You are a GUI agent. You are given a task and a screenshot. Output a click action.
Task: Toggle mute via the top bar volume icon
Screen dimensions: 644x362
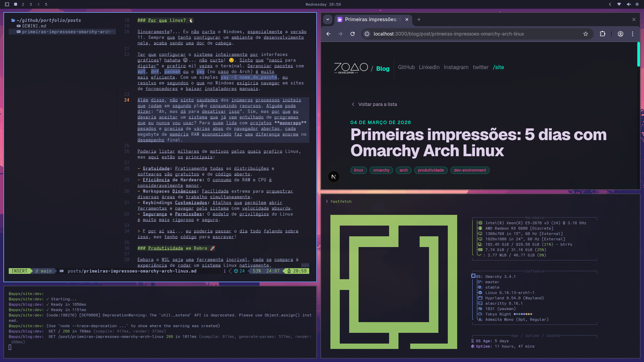[629, 4]
